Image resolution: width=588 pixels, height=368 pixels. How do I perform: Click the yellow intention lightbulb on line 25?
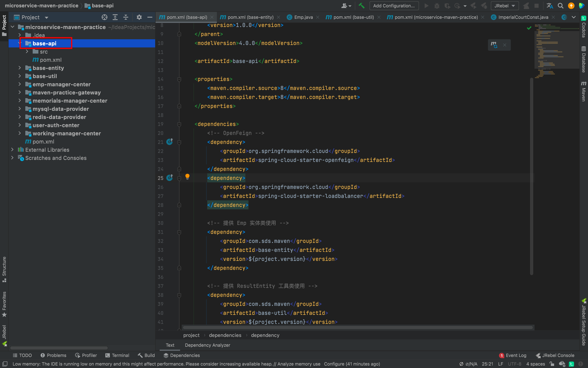click(x=187, y=177)
